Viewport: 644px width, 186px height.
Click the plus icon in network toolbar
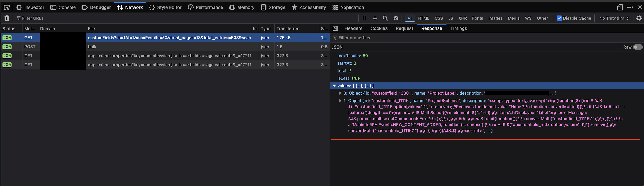click(375, 18)
